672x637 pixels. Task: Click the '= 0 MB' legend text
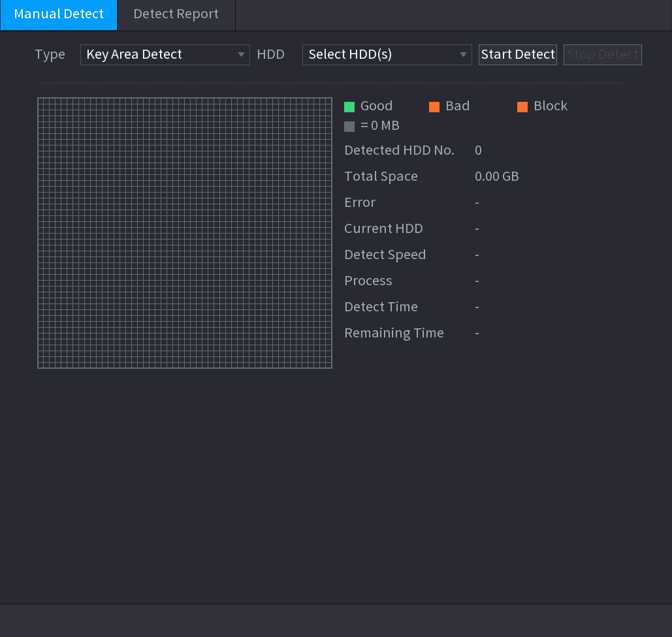point(379,125)
